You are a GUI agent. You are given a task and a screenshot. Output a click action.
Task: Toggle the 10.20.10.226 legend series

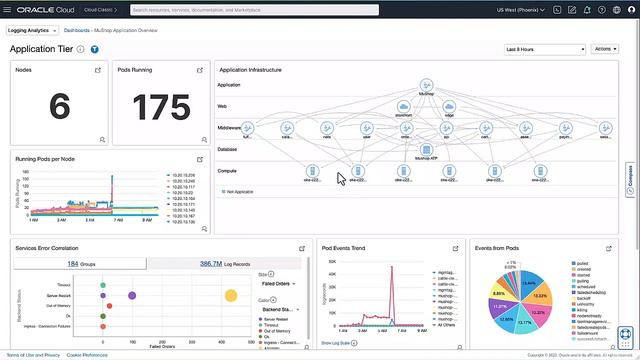coord(180,175)
